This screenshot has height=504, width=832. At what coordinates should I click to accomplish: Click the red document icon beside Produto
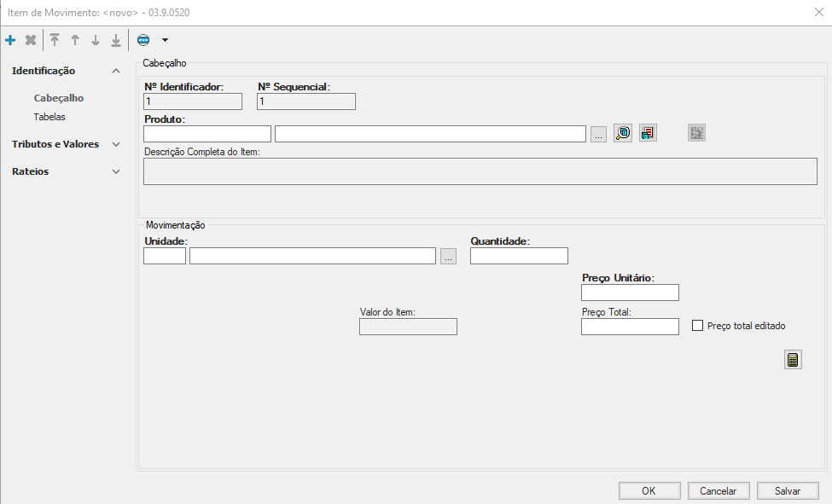648,133
